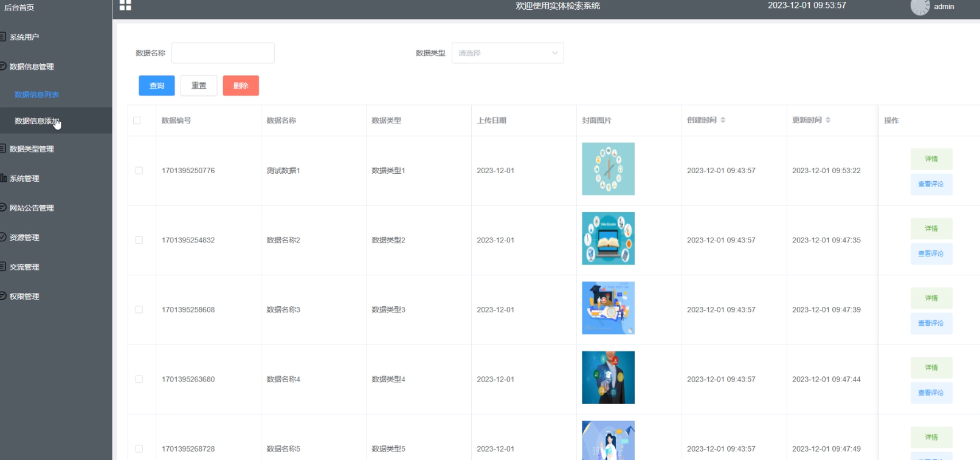The height and width of the screenshot is (460, 980).
Task: Click 查看评论 for 数据名称4 row
Action: point(931,393)
